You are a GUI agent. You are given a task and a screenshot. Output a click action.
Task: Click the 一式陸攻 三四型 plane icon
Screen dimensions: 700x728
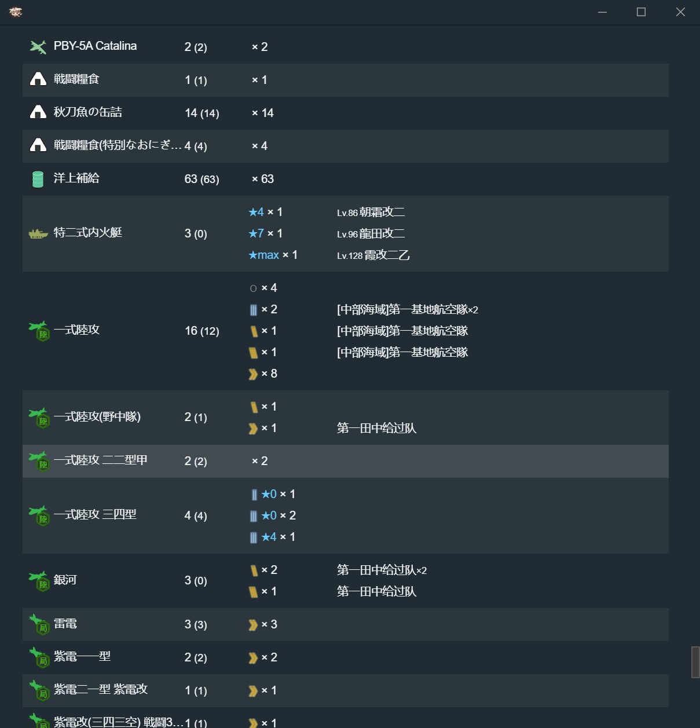click(39, 516)
